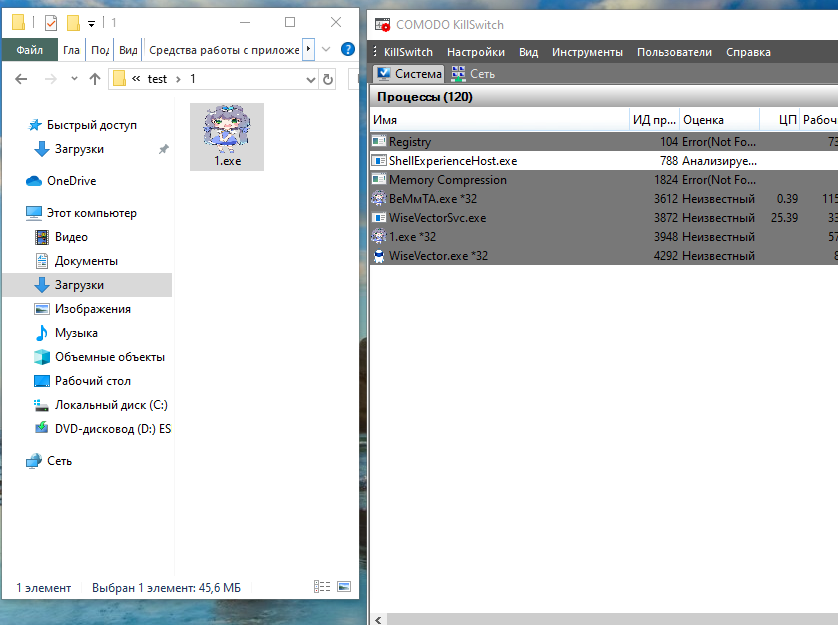Click scroll left arrow in KillSwitch
The width and height of the screenshot is (838, 625).
pyautogui.click(x=378, y=620)
